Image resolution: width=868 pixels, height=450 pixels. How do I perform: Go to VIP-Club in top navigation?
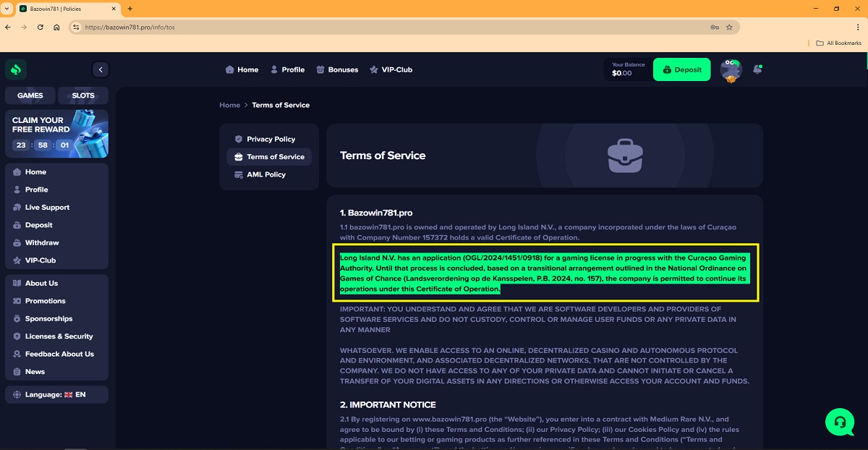point(391,69)
